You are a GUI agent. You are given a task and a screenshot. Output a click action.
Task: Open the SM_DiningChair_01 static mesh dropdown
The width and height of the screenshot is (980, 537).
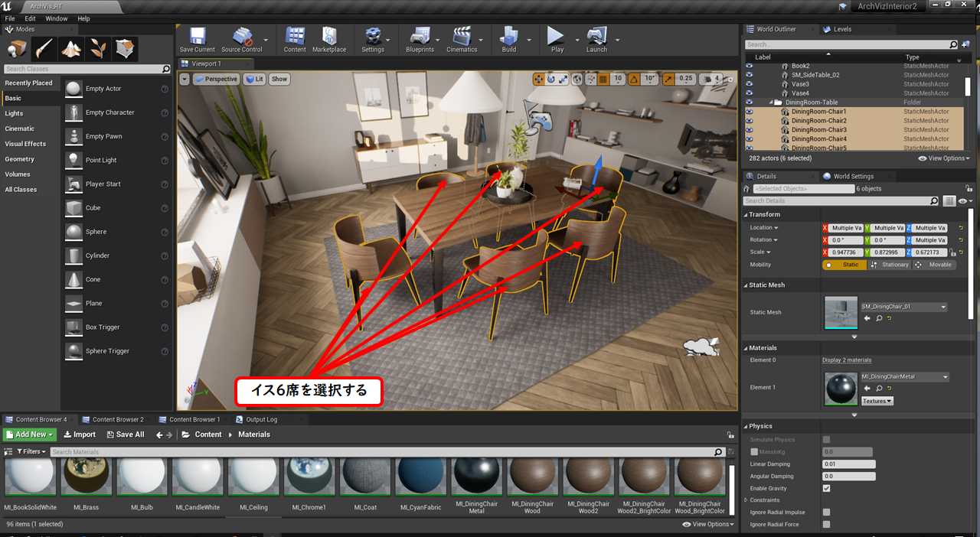pyautogui.click(x=904, y=307)
